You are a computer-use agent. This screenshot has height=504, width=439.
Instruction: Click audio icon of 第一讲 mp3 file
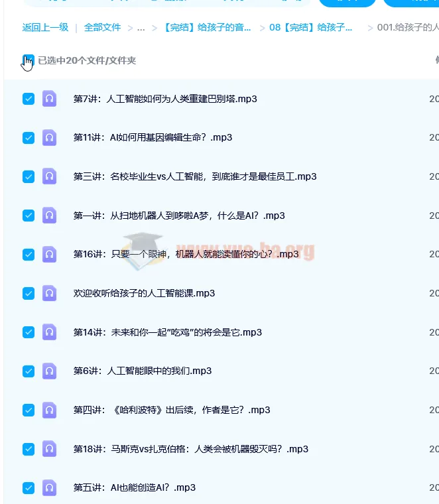pos(50,216)
